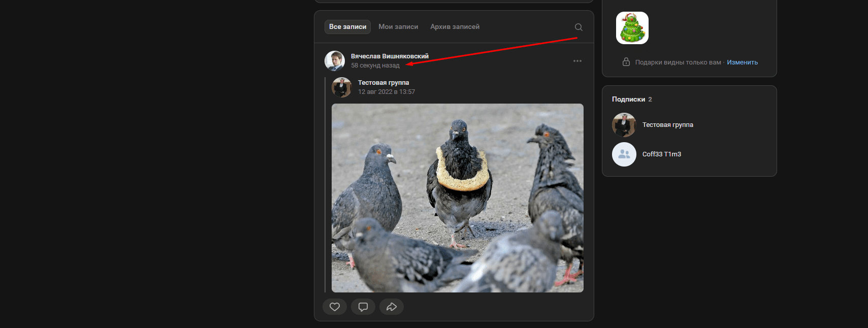This screenshot has width=868, height=328.
Task: Click the 58 секунд назад timestamp
Action: pos(375,65)
